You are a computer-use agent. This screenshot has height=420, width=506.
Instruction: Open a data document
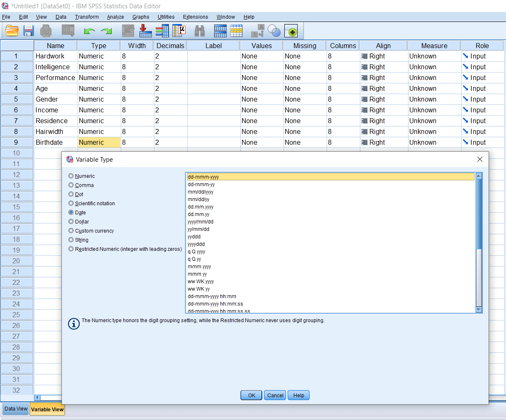coord(12,30)
